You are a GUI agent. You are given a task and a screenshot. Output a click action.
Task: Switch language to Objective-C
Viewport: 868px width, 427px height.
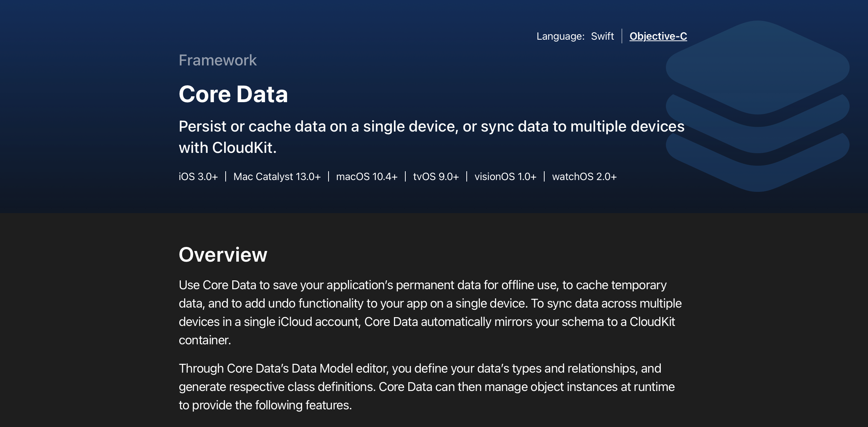coord(658,36)
